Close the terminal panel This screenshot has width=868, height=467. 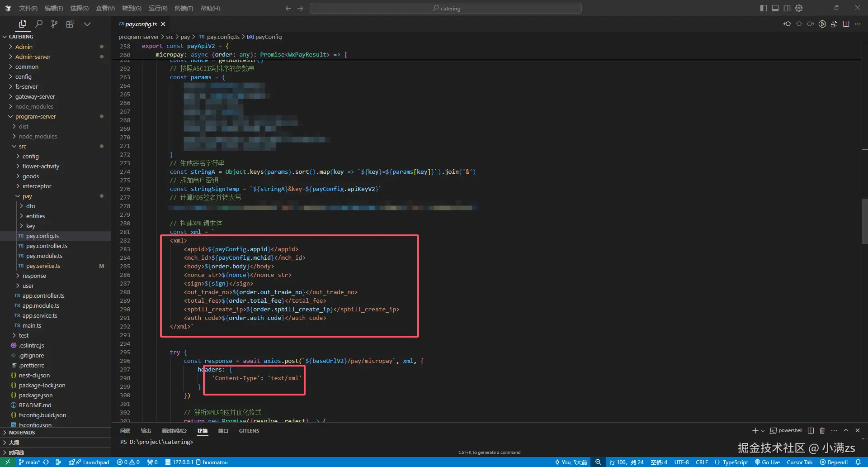pyautogui.click(x=858, y=430)
